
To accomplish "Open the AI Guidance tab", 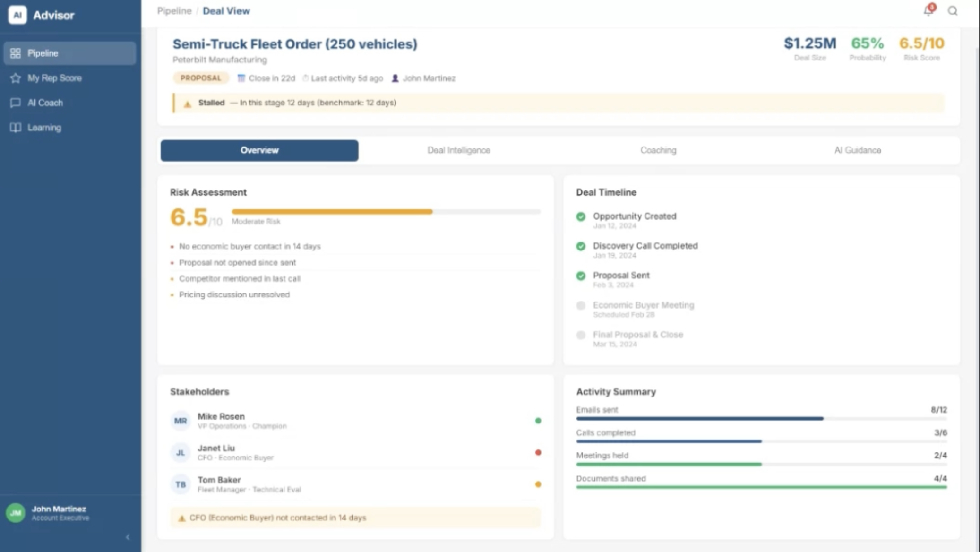I will [x=857, y=150].
